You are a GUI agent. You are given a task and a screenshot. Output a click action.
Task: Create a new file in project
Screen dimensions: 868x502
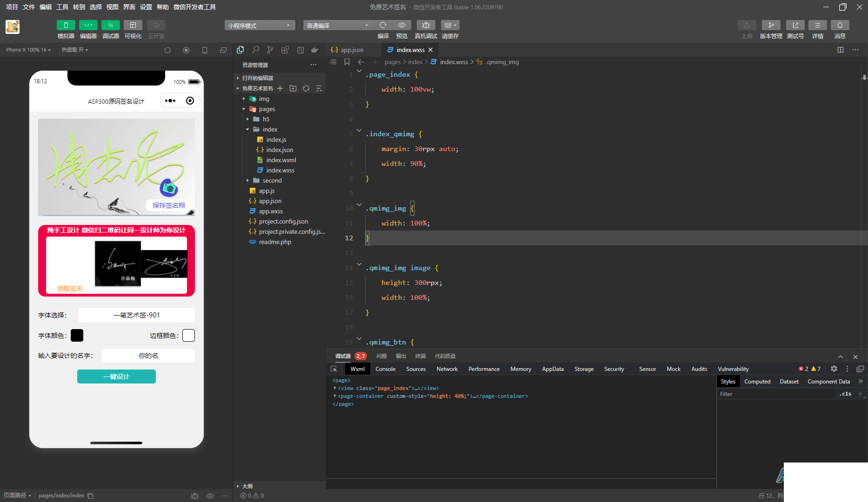tap(280, 88)
